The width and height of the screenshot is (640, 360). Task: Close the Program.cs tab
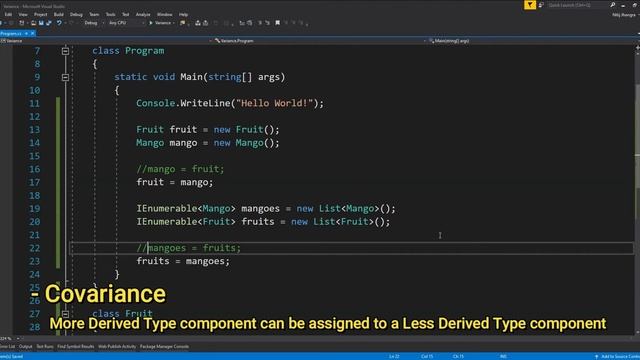33,33
